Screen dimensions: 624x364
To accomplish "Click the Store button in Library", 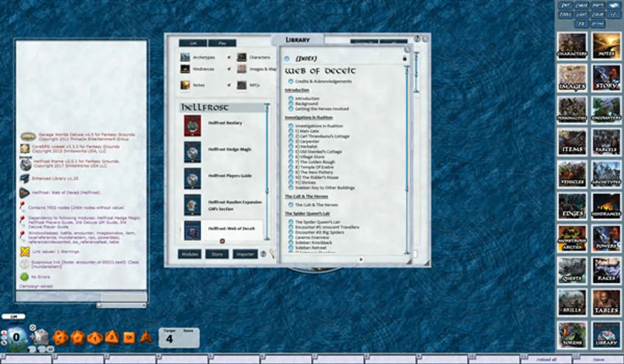I will tap(217, 254).
